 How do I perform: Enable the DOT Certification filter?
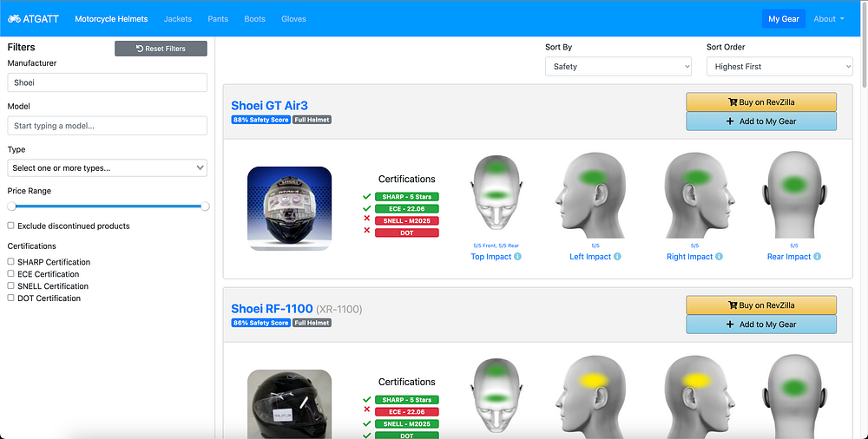pyautogui.click(x=10, y=298)
